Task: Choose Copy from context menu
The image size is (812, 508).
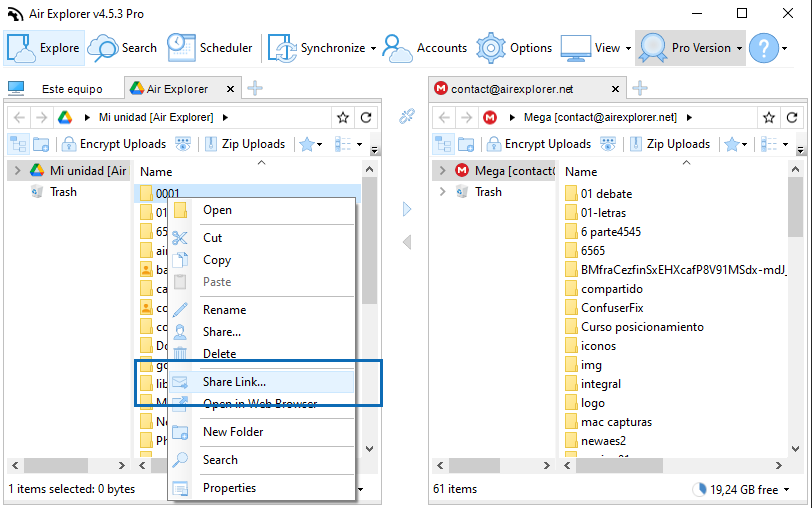Action: (x=262, y=260)
